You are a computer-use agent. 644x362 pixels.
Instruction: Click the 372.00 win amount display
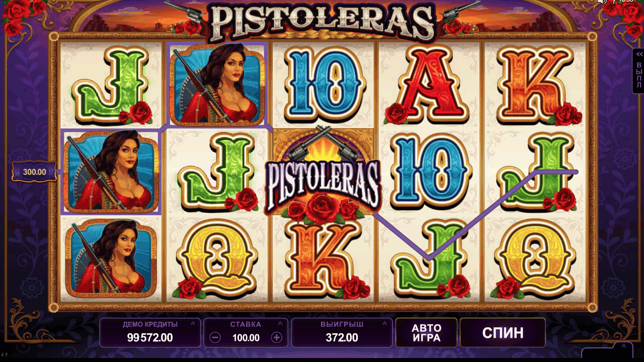tap(342, 338)
